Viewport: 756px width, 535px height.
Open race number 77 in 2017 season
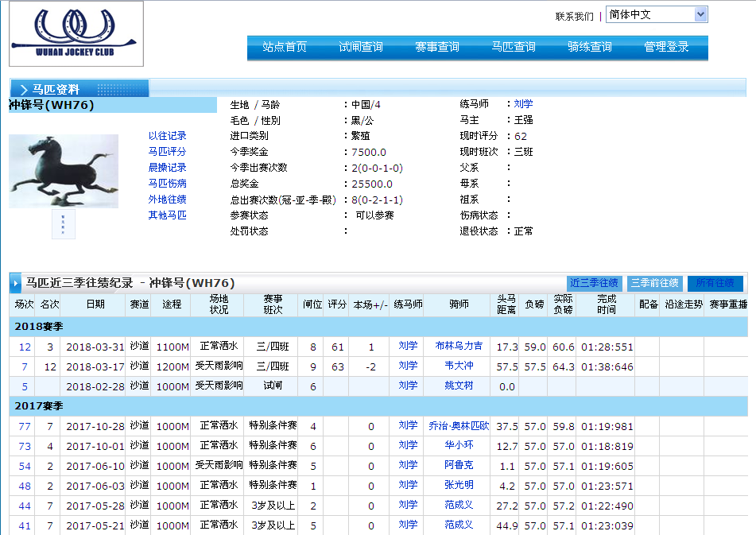click(25, 426)
